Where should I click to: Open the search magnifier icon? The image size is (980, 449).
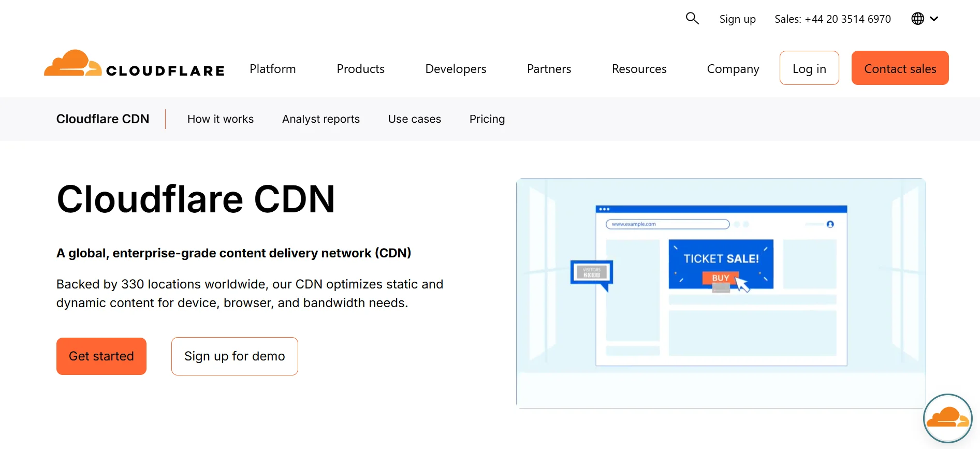coord(692,19)
